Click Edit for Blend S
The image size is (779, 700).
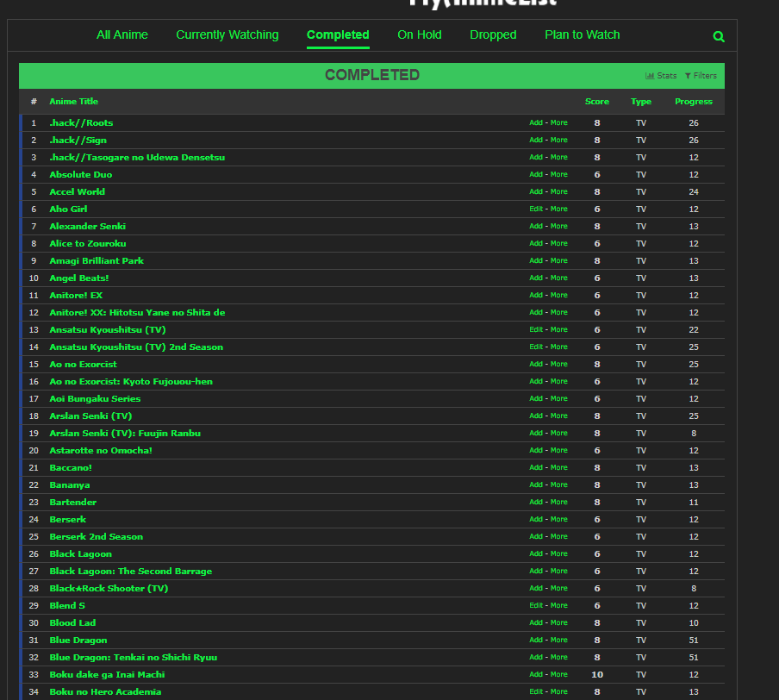[x=536, y=605]
